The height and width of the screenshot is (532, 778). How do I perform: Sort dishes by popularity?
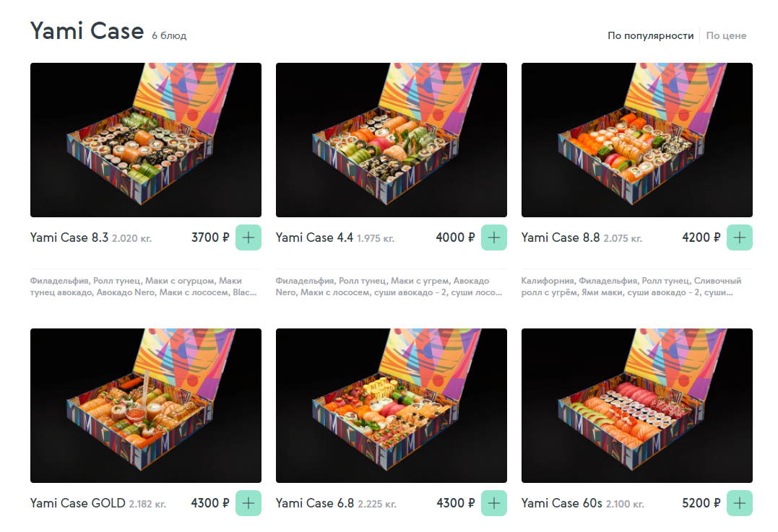pos(650,35)
